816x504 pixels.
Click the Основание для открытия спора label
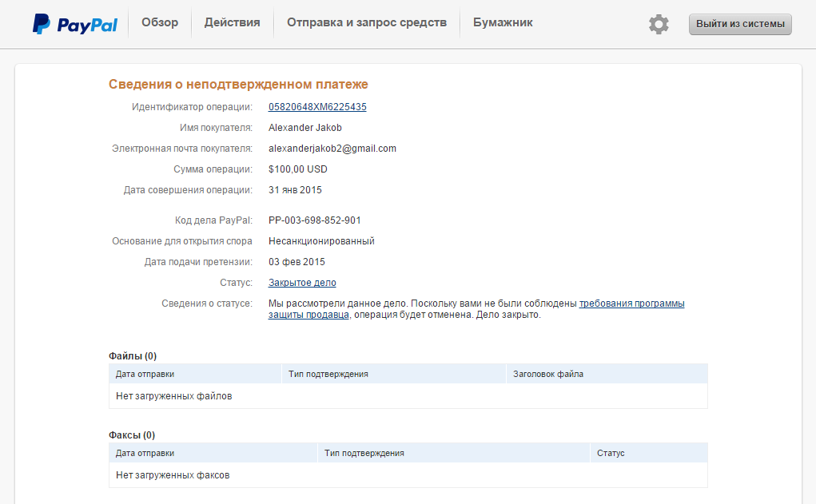182,240
